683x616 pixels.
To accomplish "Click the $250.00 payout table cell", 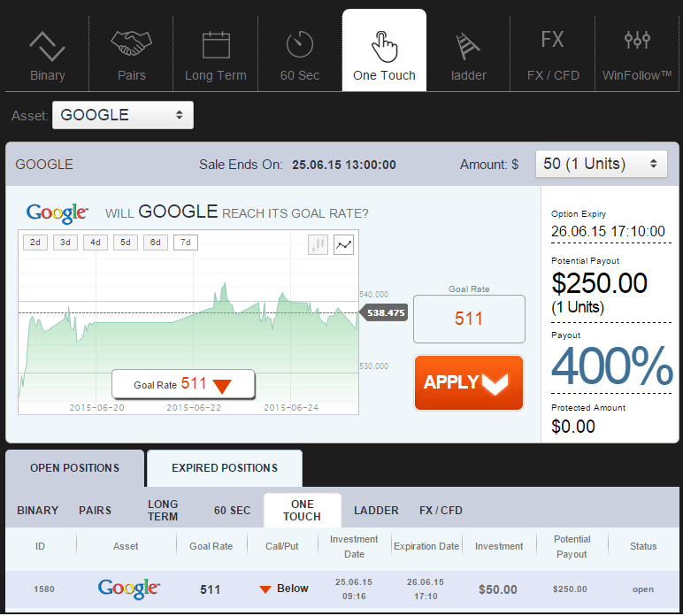I will point(570,589).
